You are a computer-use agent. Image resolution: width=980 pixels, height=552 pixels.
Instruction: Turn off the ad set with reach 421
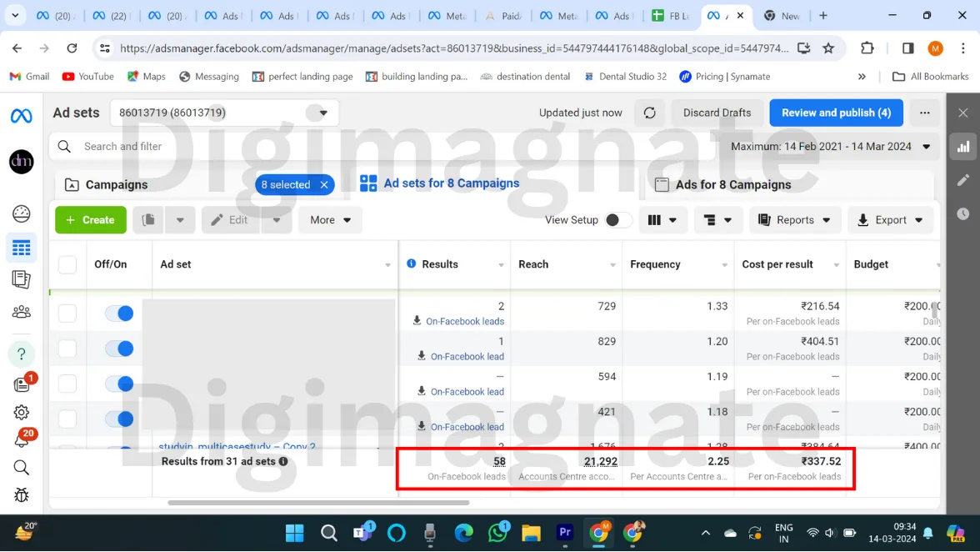[119, 419]
